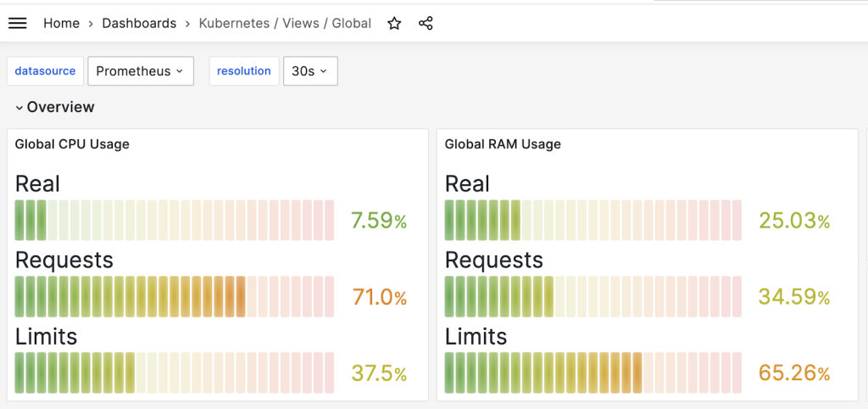Go to Home breadcrumb
Viewport: 868px width, 409px height.
pyautogui.click(x=61, y=24)
